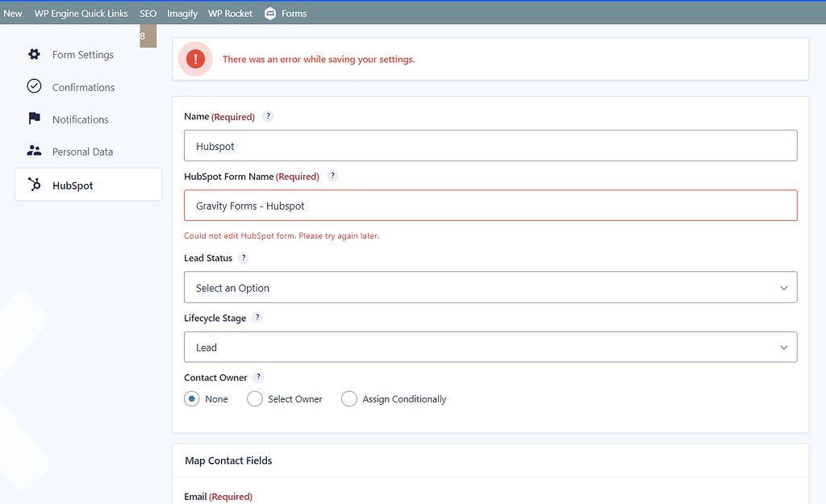Open the SEO menu in the admin bar

[148, 12]
